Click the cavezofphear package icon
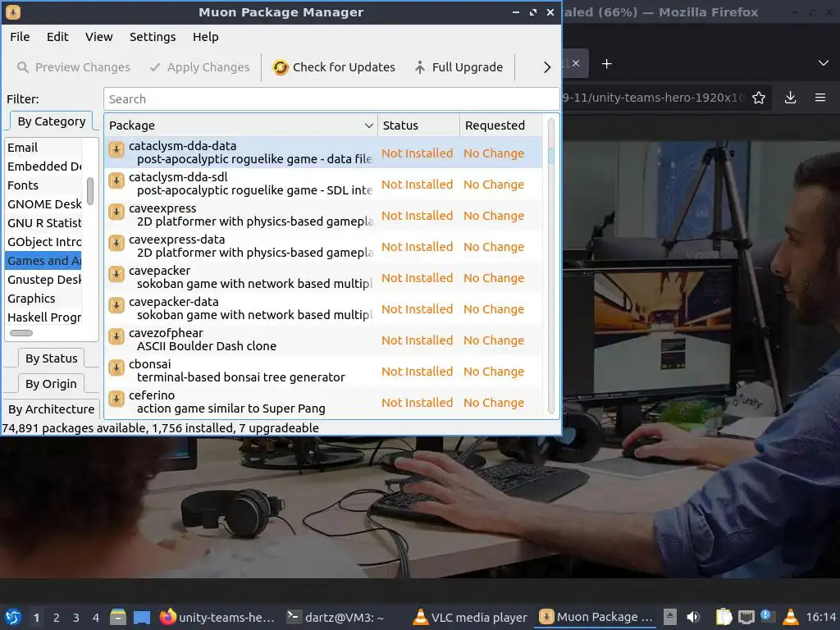This screenshot has width=840, height=630. [x=116, y=336]
